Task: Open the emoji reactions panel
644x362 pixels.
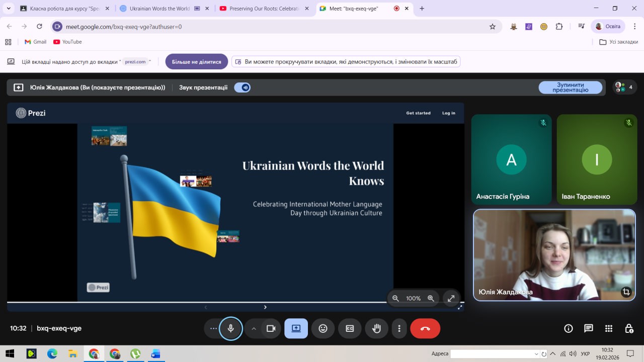Action: pyautogui.click(x=323, y=328)
